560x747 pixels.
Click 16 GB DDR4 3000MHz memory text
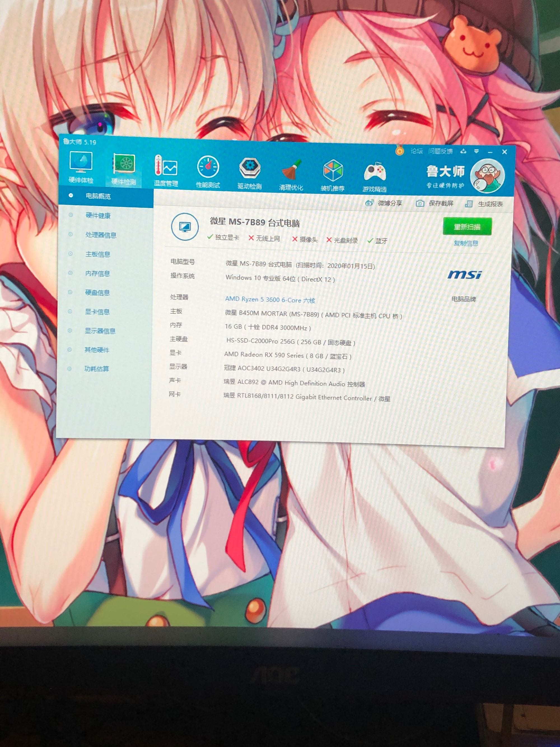coord(268,327)
